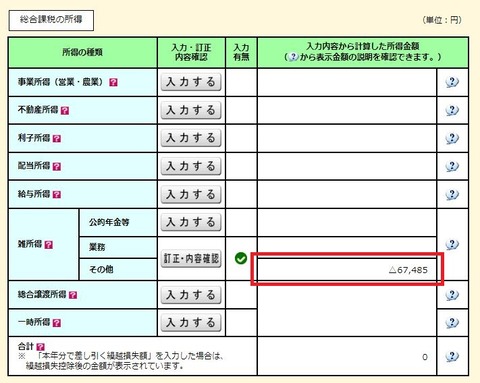Open input for 利子所得
This screenshot has height=383, width=480.
191,138
